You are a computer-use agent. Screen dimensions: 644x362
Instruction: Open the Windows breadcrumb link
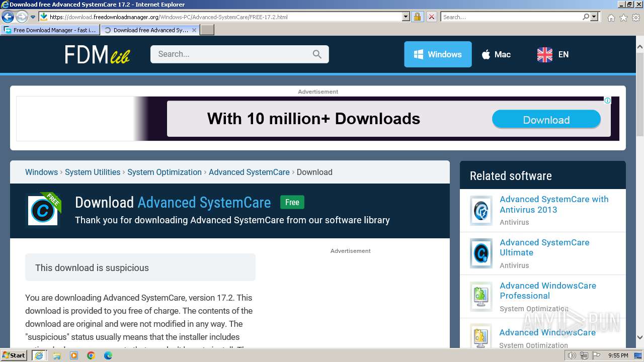[x=41, y=172]
